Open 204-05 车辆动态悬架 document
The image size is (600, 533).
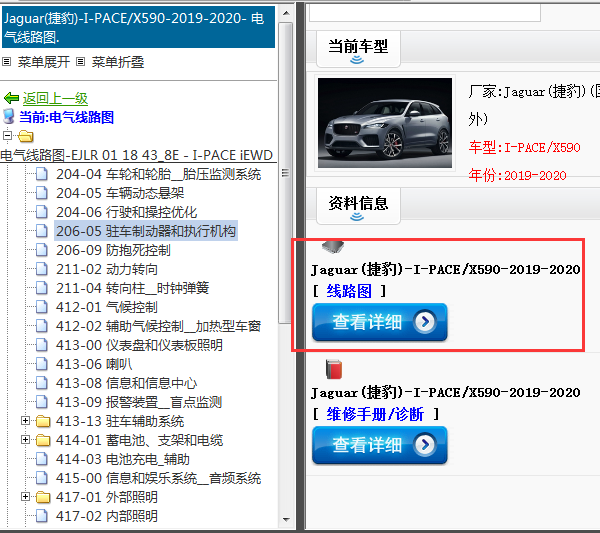click(x=120, y=193)
